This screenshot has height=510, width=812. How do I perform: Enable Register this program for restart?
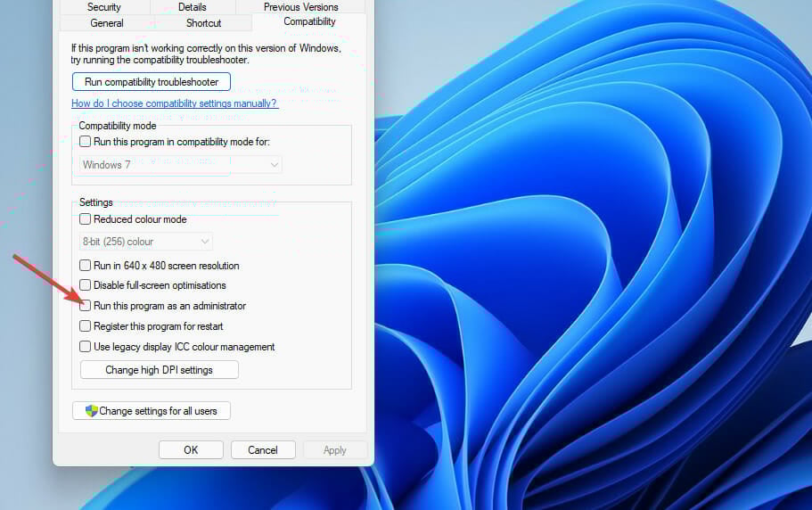pos(85,326)
